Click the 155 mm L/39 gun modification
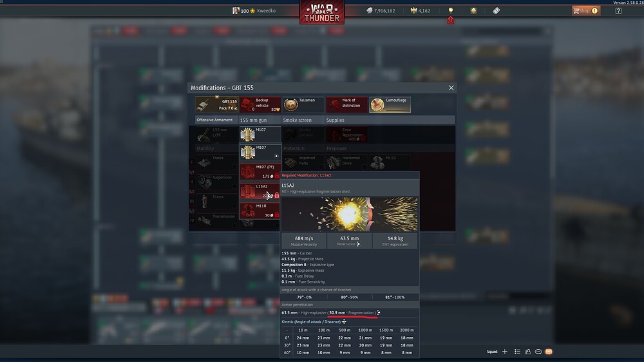Viewport: 644px width, 362px height. click(x=216, y=135)
